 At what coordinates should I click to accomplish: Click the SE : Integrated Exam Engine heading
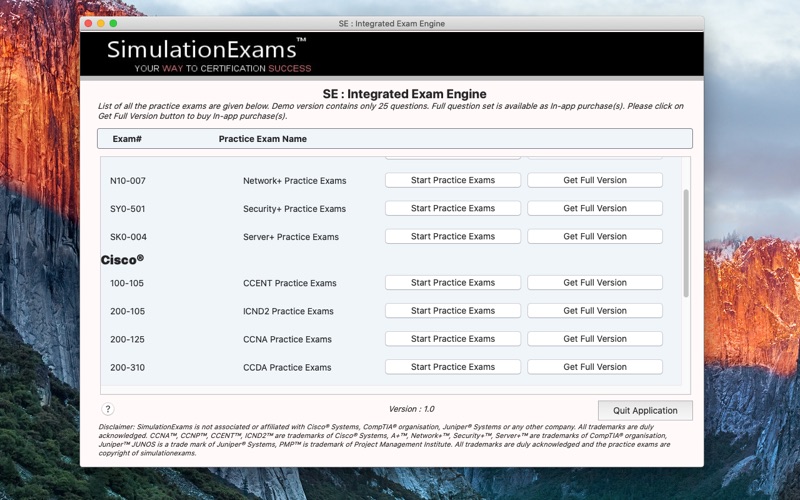tap(405, 94)
